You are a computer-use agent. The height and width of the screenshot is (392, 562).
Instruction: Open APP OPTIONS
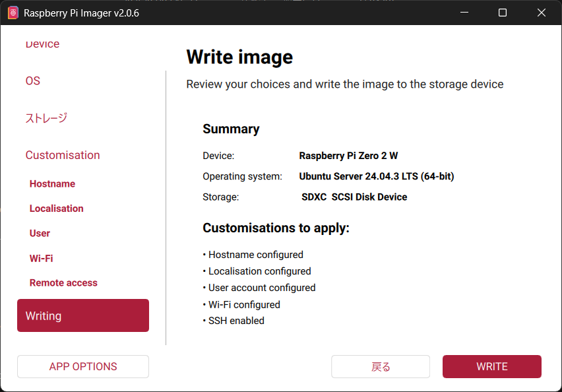point(83,367)
